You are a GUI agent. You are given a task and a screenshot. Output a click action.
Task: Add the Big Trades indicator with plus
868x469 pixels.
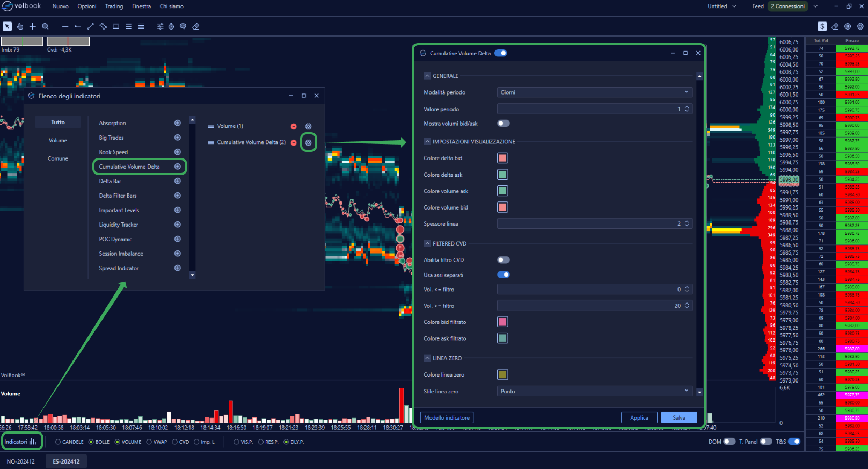point(178,138)
